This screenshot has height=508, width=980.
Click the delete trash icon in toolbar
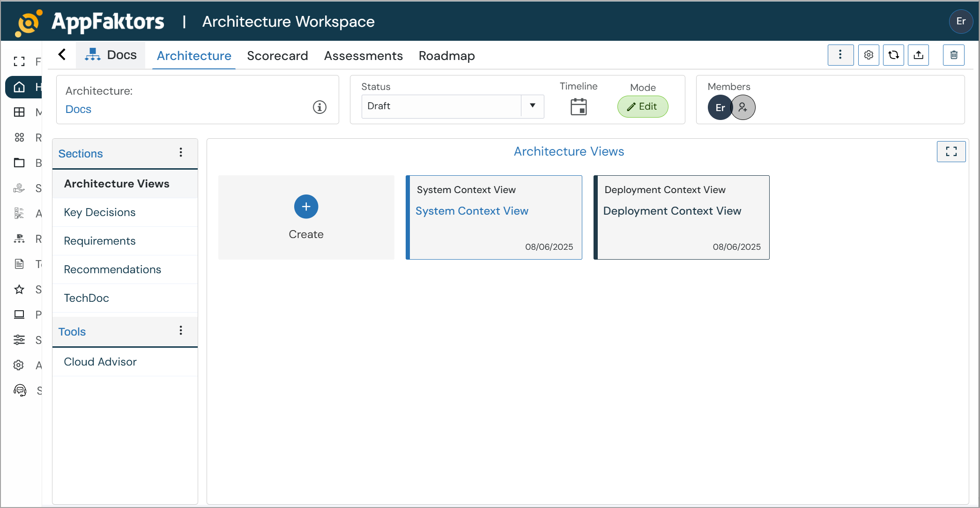953,55
